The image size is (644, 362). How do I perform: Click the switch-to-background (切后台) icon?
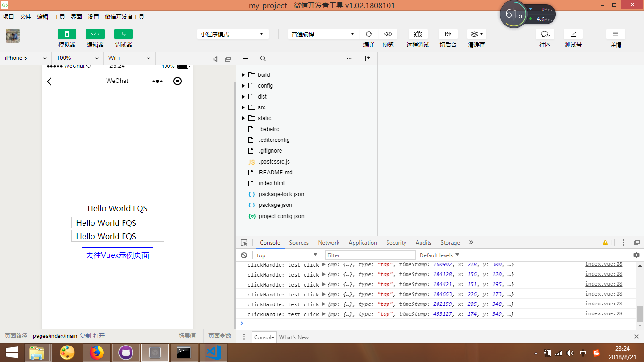448,34
